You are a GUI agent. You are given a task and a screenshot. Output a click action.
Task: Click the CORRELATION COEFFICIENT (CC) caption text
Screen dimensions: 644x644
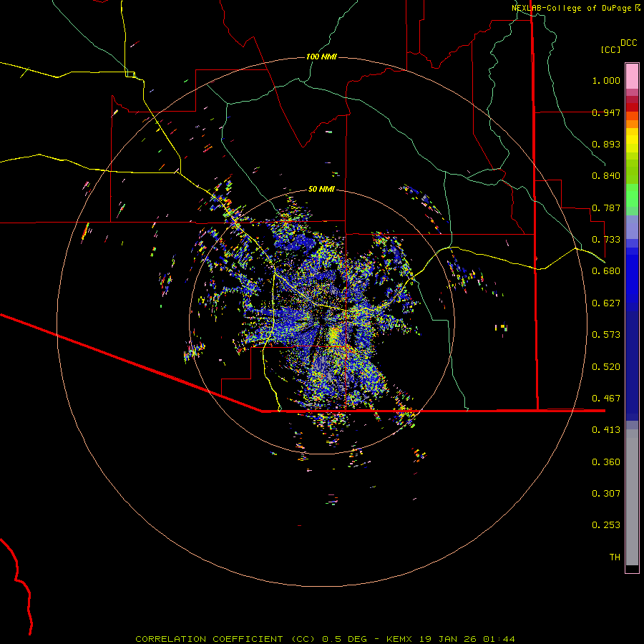(x=225, y=639)
